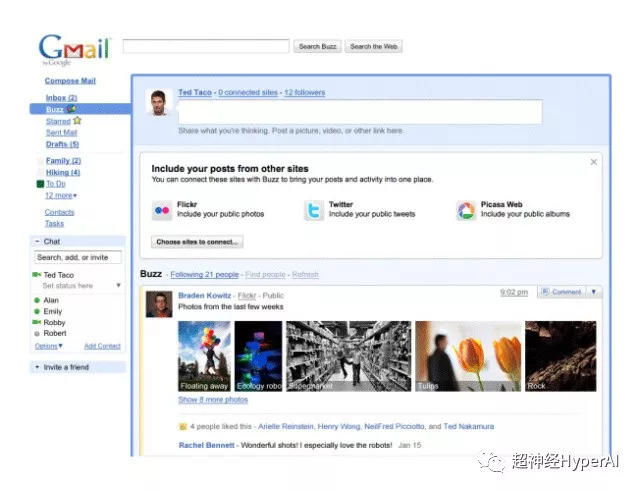The image size is (640, 491).
Task: Click Find people link
Action: pyautogui.click(x=265, y=275)
